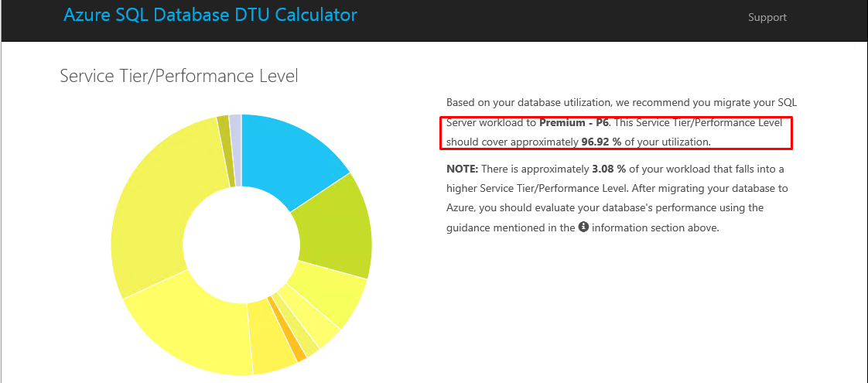Click the red highlighted recommendation box

617,132
